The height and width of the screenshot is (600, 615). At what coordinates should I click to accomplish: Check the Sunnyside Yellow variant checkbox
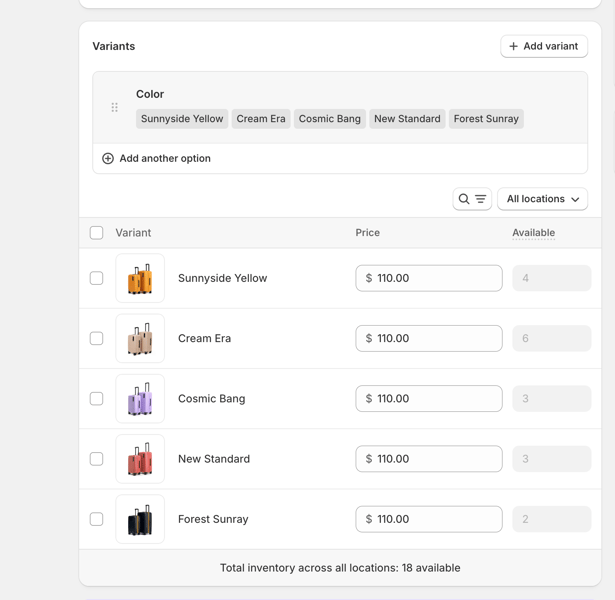(x=97, y=278)
